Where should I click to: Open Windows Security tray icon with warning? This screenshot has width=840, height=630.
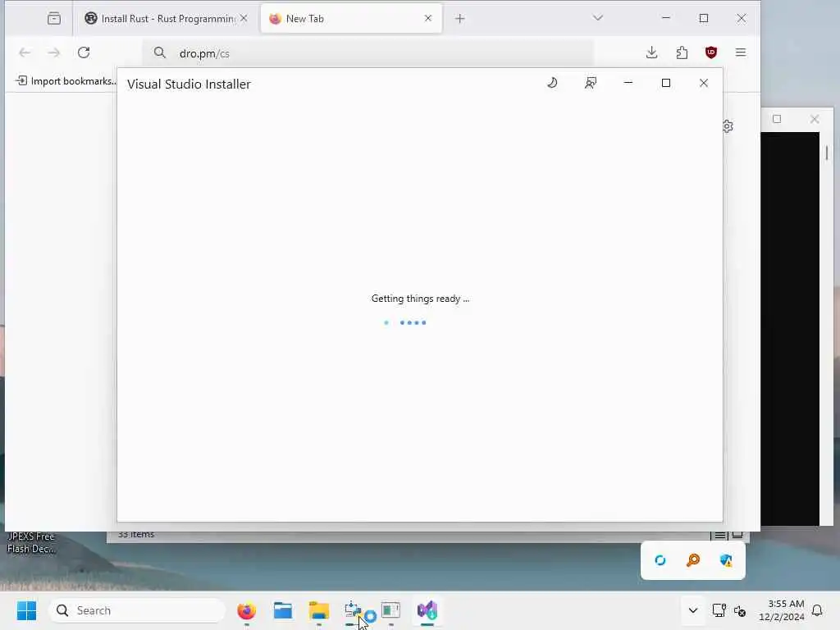[726, 560]
